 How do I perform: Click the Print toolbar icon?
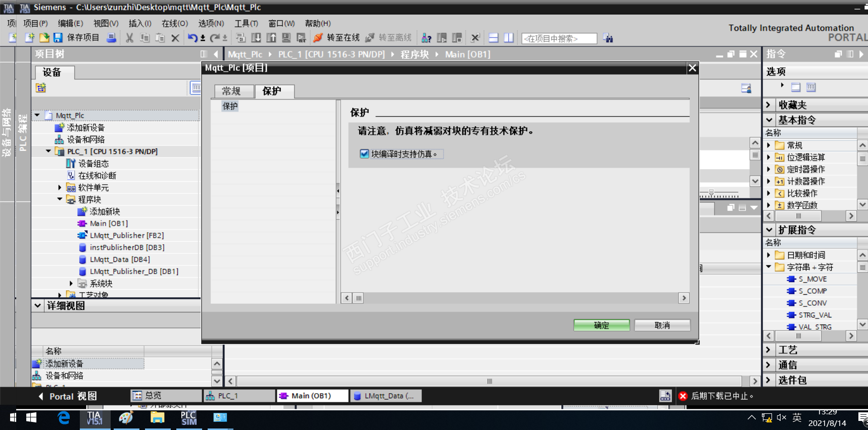(112, 38)
